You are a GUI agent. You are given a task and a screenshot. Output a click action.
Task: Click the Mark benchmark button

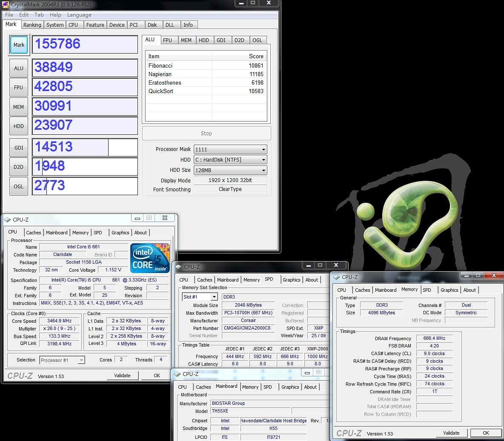[19, 45]
